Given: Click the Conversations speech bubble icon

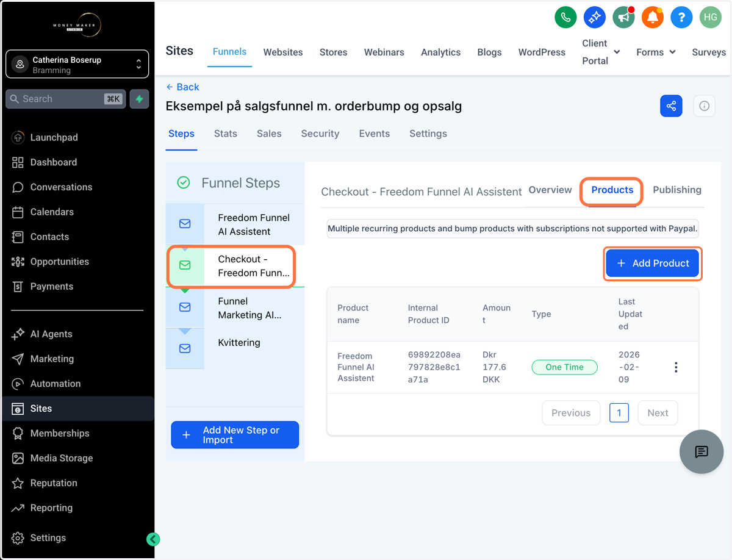Looking at the screenshot, I should point(18,187).
